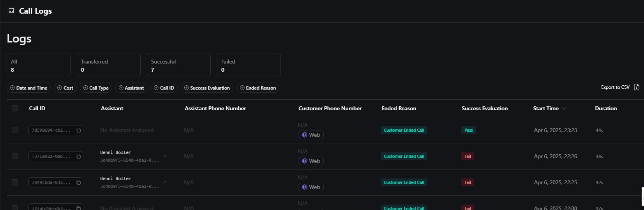This screenshot has height=210, width=644.
Task: Click the Call Logs sidebar panel icon
Action: point(11,11)
